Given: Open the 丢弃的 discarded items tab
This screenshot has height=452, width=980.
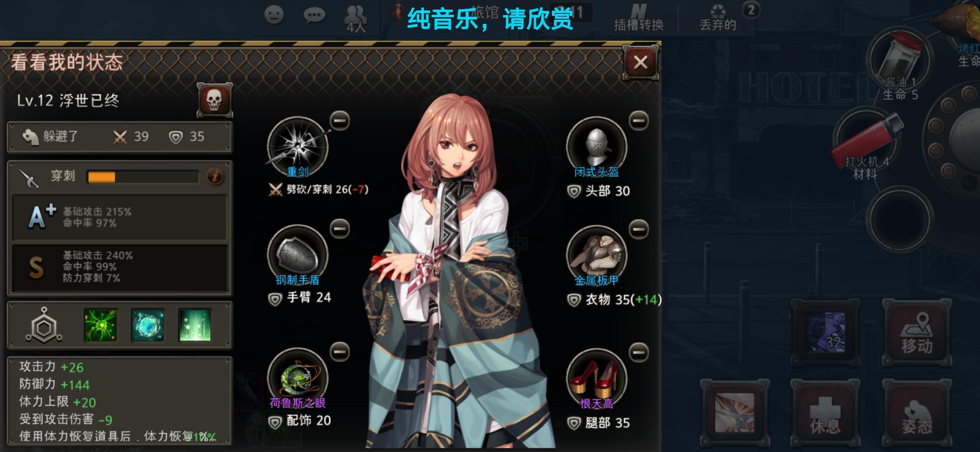Looking at the screenshot, I should (718, 18).
